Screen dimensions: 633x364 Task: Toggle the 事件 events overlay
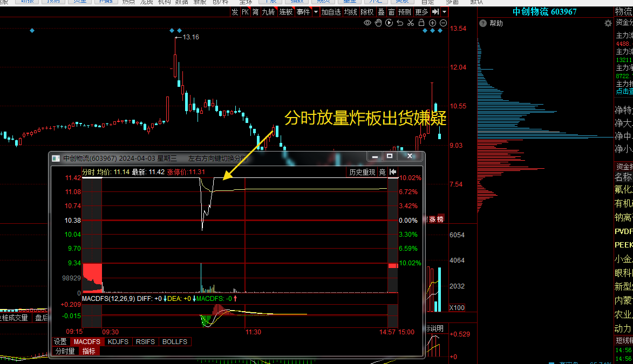303,12
